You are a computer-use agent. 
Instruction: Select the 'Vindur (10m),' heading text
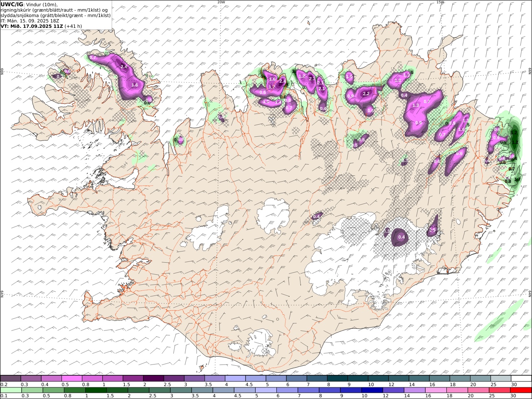[42, 5]
